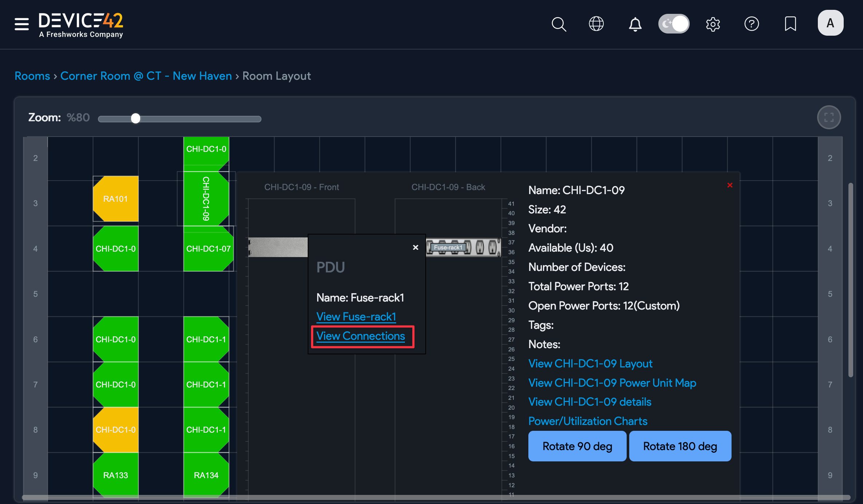Open help question mark icon
The image size is (863, 504).
[751, 24]
